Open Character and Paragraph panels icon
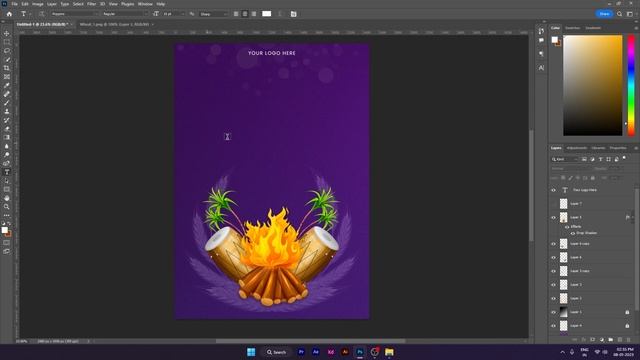The image size is (640, 360). point(293,14)
